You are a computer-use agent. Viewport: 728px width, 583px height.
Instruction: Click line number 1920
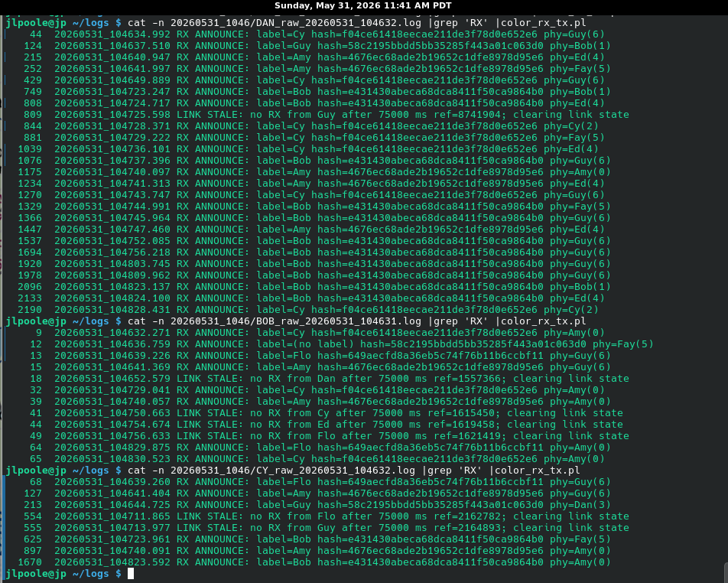pyautogui.click(x=30, y=264)
